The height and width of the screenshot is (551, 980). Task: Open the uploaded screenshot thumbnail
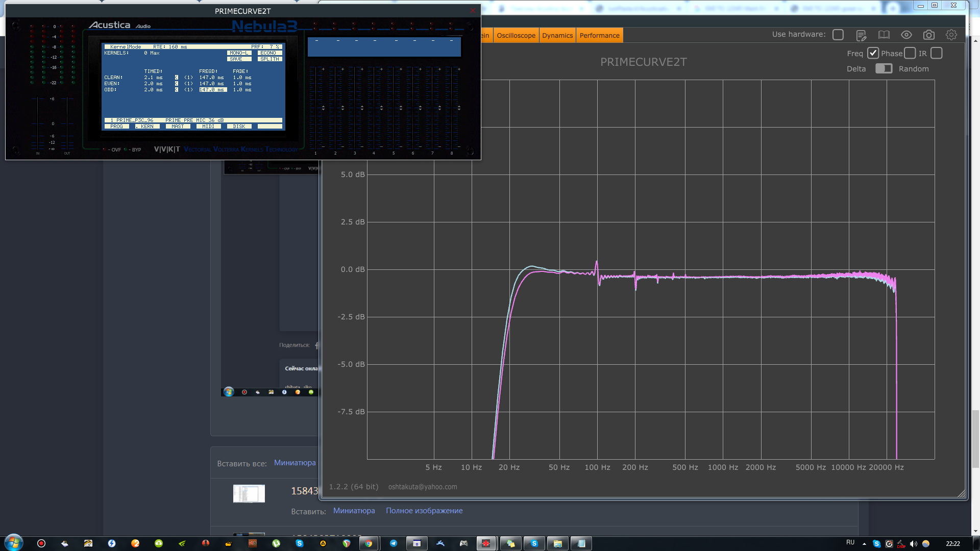(x=249, y=493)
